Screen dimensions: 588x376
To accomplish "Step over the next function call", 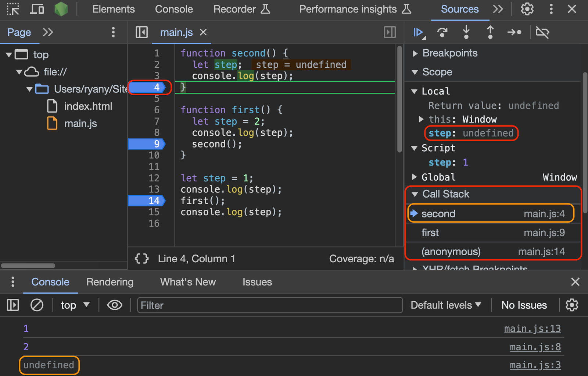I will point(442,32).
